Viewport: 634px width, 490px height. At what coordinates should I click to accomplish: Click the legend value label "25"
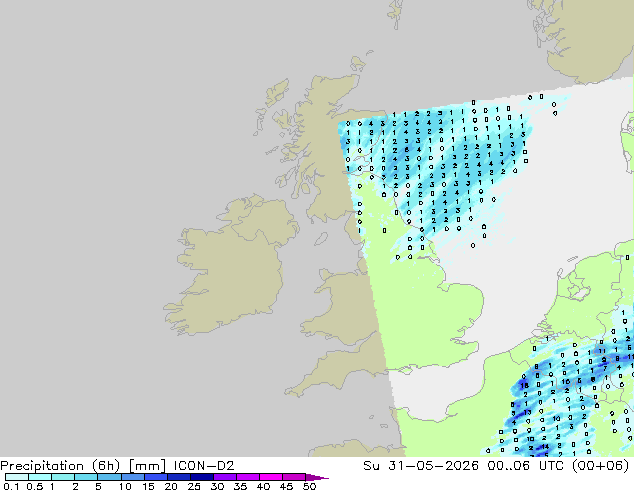pyautogui.click(x=194, y=486)
